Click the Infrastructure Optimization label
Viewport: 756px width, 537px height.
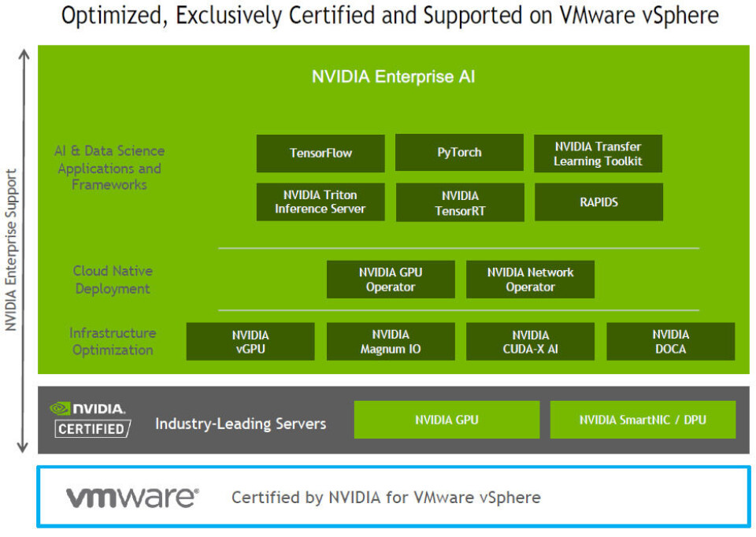coord(113,341)
